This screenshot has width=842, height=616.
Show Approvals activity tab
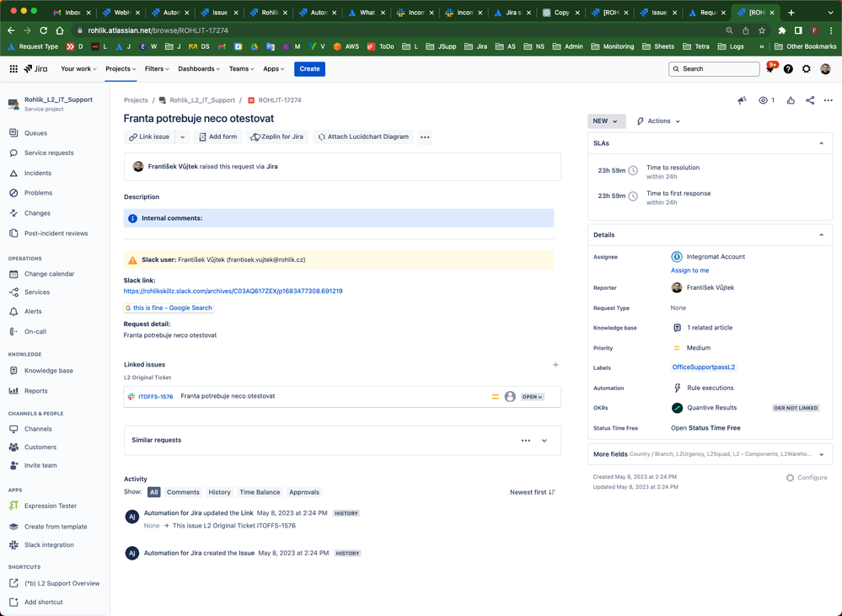(x=304, y=492)
